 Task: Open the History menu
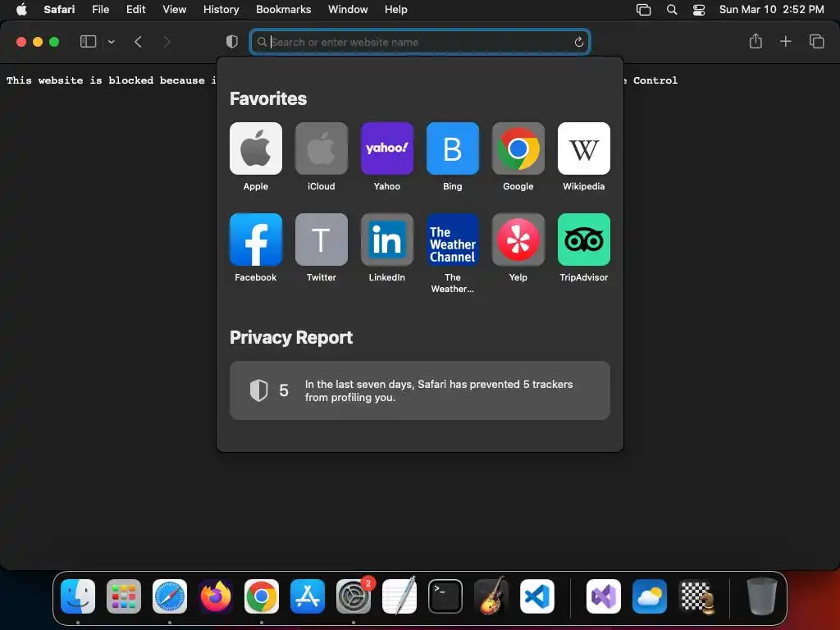tap(221, 10)
